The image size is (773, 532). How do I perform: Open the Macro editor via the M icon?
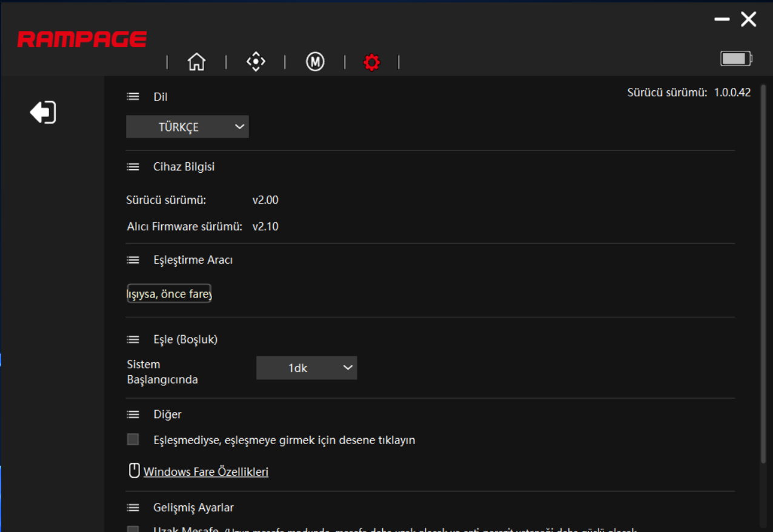pos(314,61)
